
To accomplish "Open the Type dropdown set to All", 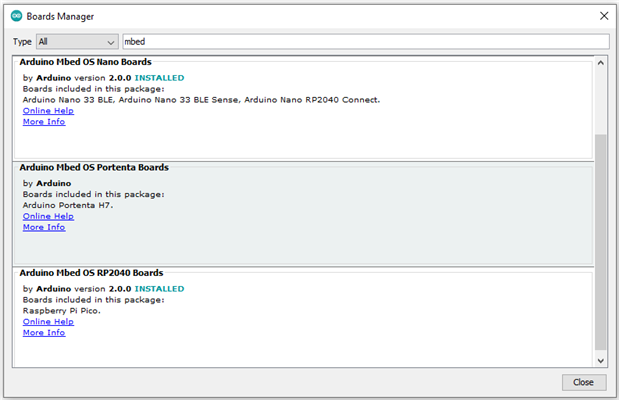I will (77, 41).
